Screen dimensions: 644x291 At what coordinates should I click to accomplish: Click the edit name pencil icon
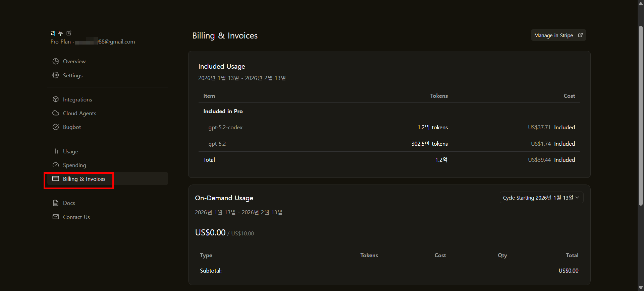click(x=69, y=33)
